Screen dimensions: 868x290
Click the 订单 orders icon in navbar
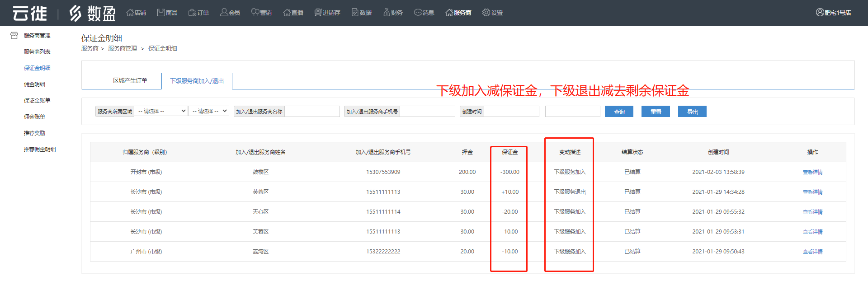click(x=192, y=13)
